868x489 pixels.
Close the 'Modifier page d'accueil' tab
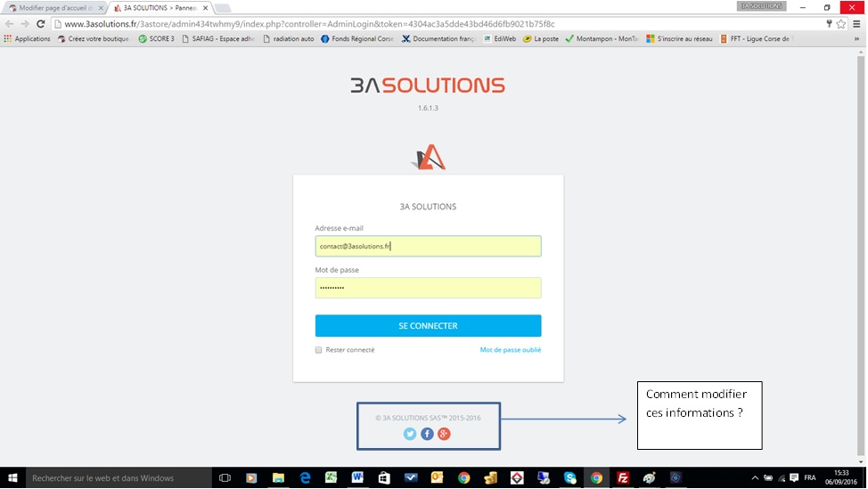coord(101,8)
